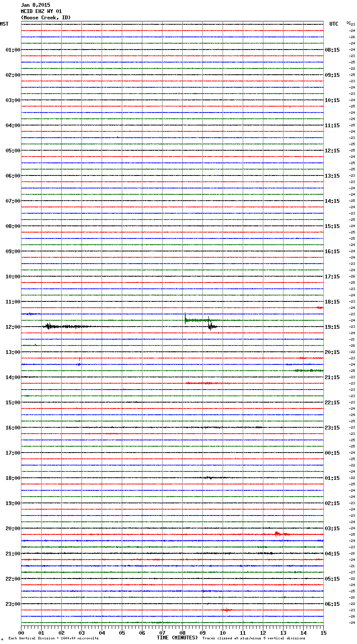
Task: Select the MST row label "12:00"
Action: point(13,327)
